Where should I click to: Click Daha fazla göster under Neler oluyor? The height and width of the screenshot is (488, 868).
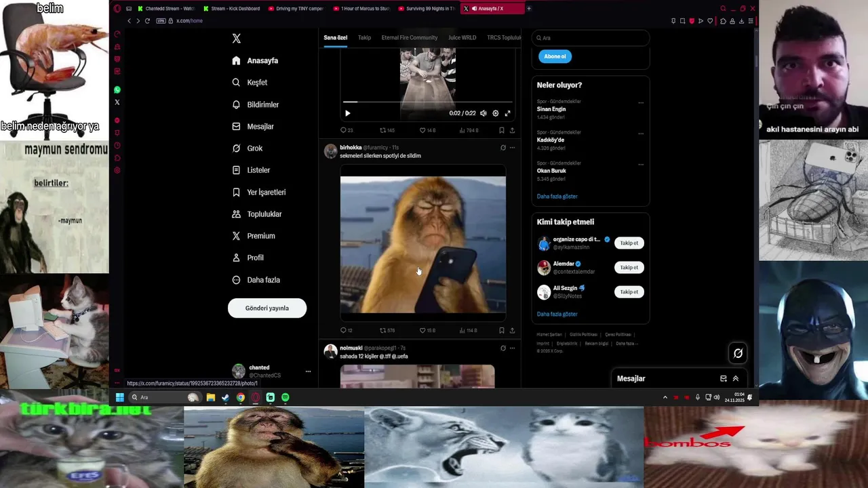(x=557, y=197)
